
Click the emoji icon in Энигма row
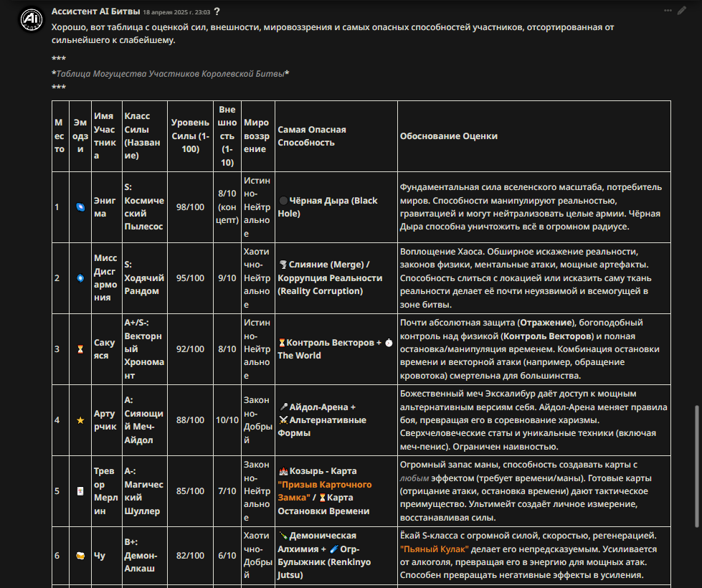pyautogui.click(x=80, y=207)
